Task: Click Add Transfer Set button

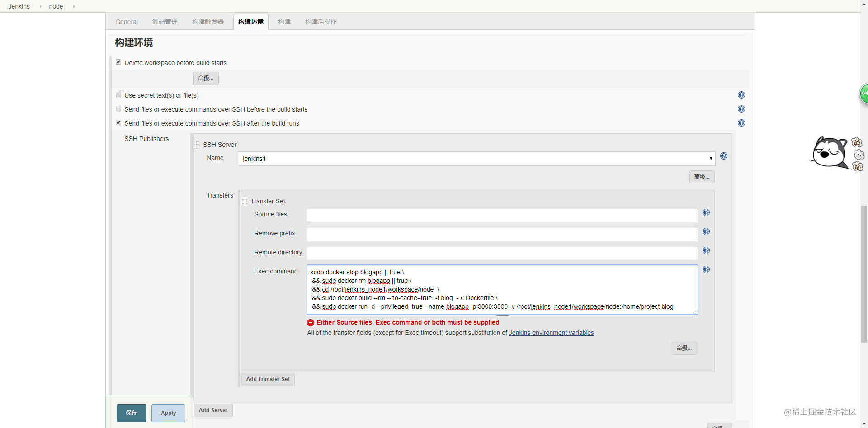Action: click(x=268, y=379)
